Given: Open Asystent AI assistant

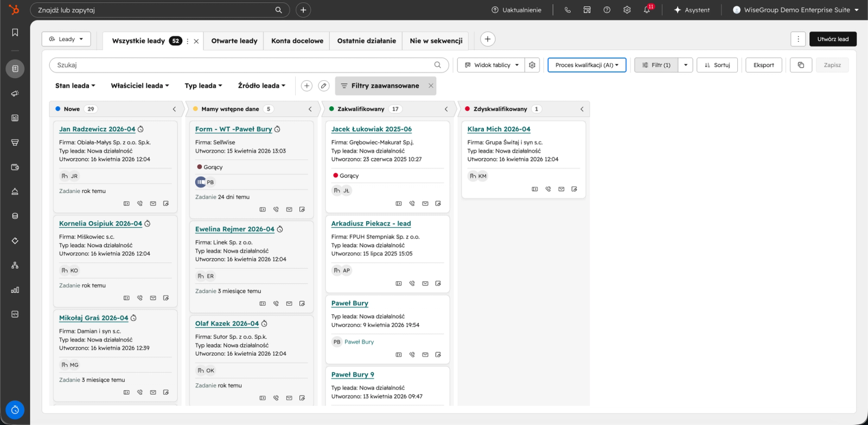Looking at the screenshot, I should click(692, 10).
